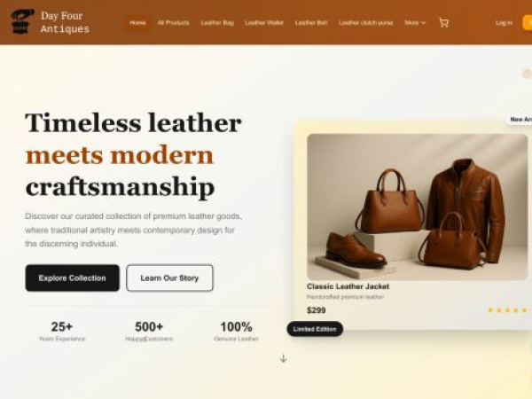The image size is (532, 399).
Task: Click the Log in link
Action: (504, 23)
